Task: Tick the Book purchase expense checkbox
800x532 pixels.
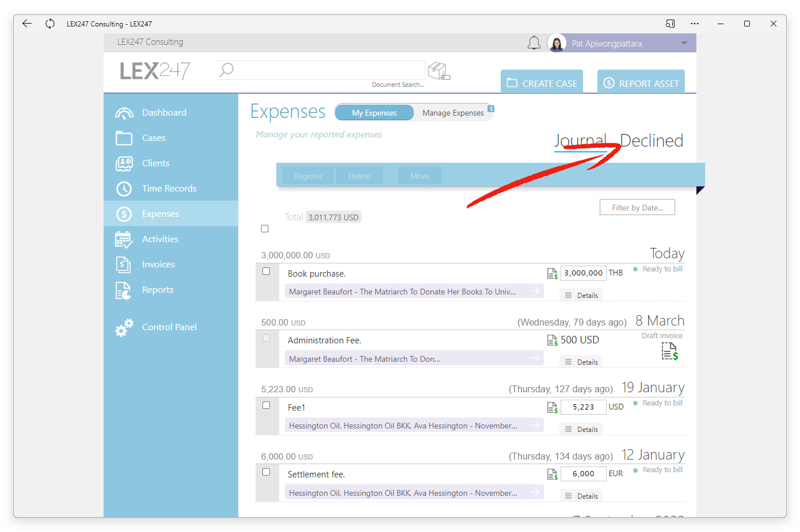Action: coord(266,271)
